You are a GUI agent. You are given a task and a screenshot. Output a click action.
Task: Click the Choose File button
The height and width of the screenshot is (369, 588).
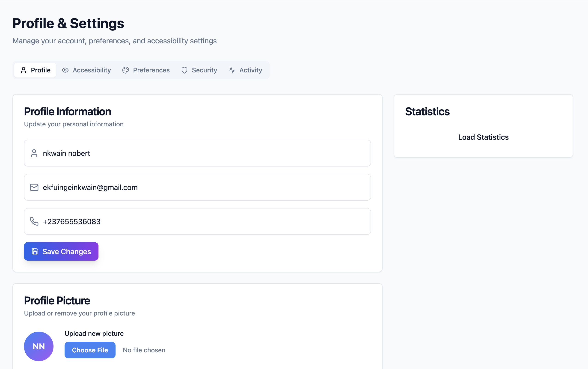coord(90,350)
